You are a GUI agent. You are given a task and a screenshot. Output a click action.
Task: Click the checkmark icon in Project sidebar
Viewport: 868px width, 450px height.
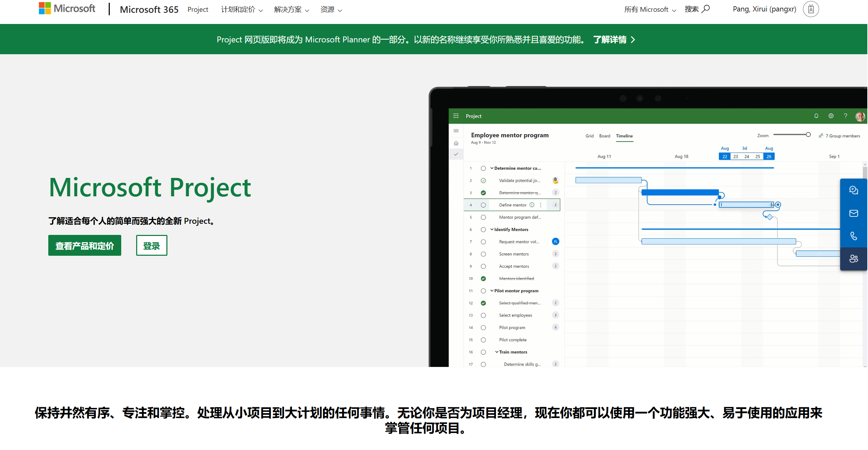(456, 154)
